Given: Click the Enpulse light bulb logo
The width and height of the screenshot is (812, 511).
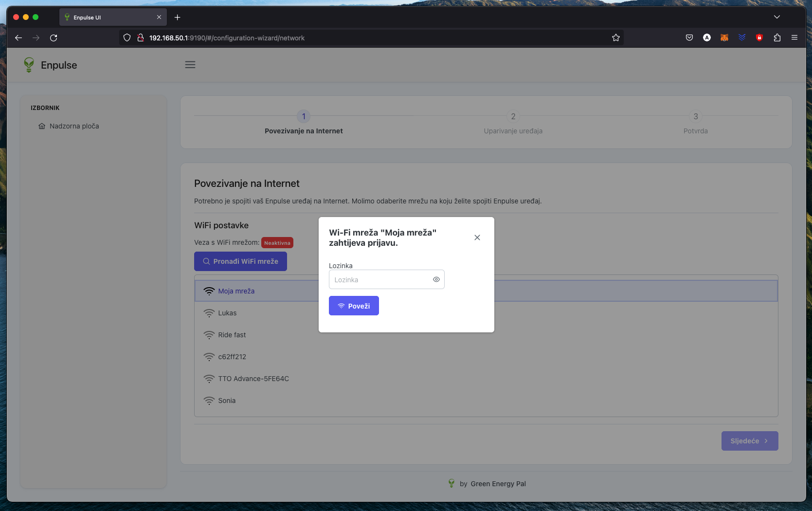Looking at the screenshot, I should 29,64.
